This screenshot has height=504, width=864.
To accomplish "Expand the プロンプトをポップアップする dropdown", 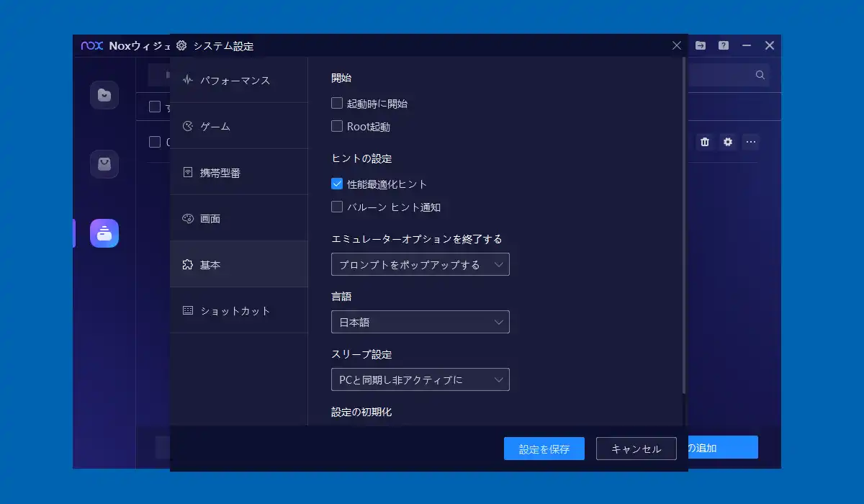I will pyautogui.click(x=420, y=264).
